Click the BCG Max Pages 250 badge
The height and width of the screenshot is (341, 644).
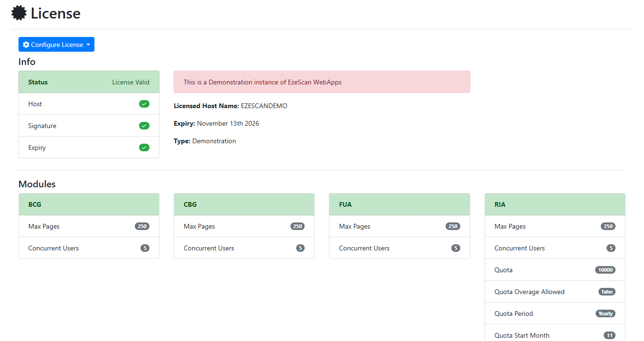142,226
